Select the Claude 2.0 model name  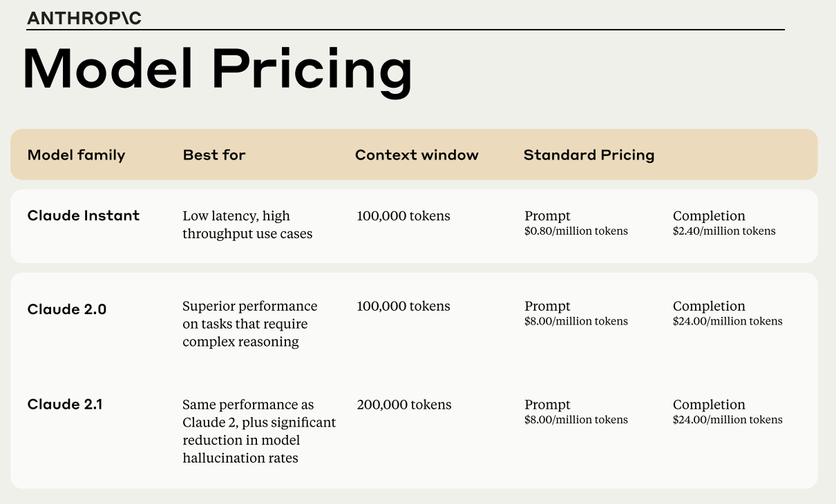(67, 309)
